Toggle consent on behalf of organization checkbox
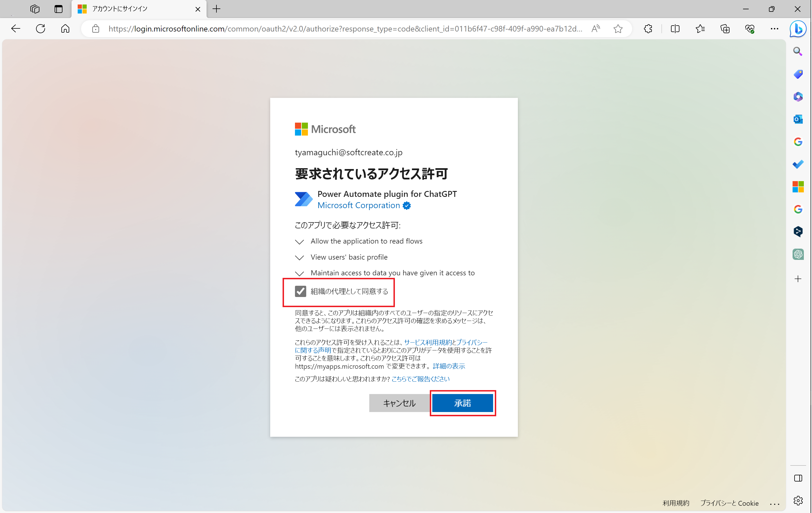 tap(300, 291)
